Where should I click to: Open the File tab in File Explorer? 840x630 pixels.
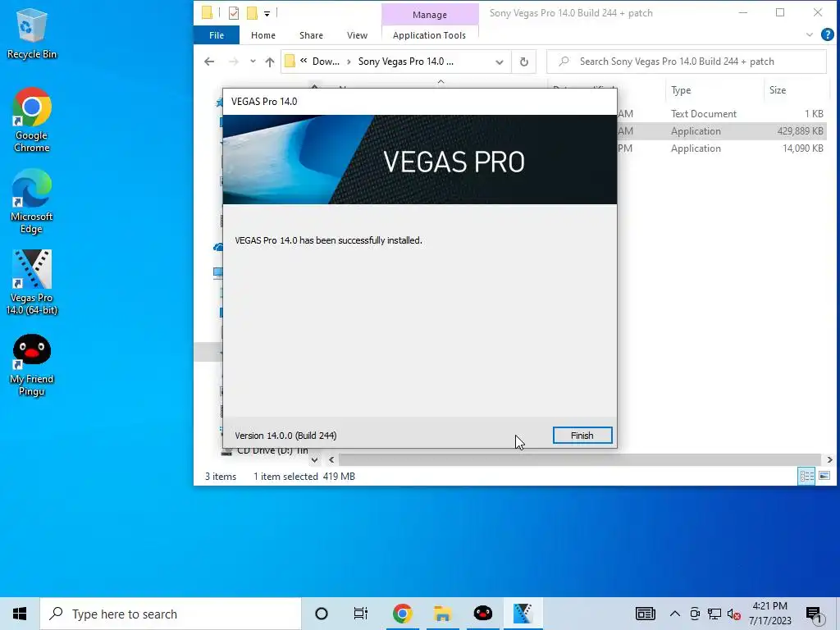[217, 35]
